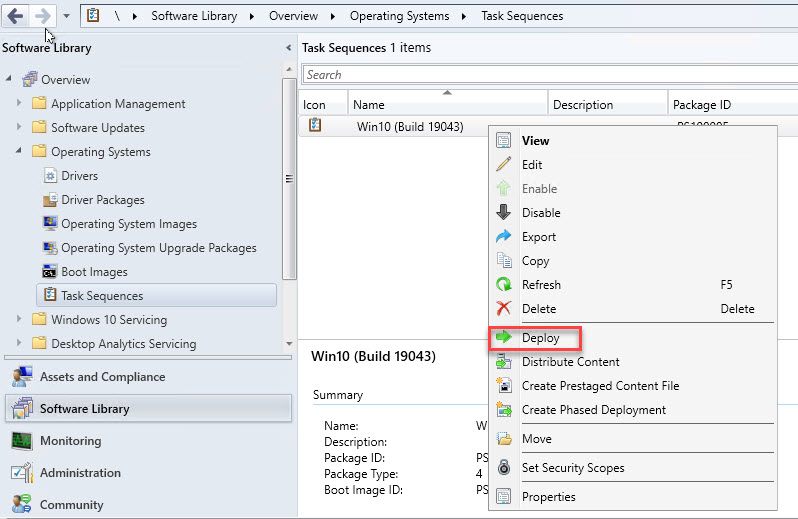
Task: Click the Disable down-arrow icon
Action: click(504, 213)
